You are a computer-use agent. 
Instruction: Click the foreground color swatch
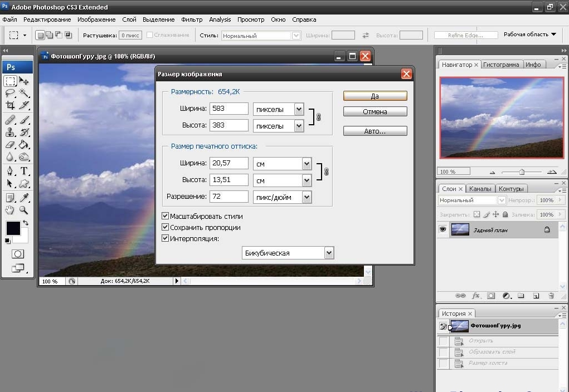[x=13, y=228]
